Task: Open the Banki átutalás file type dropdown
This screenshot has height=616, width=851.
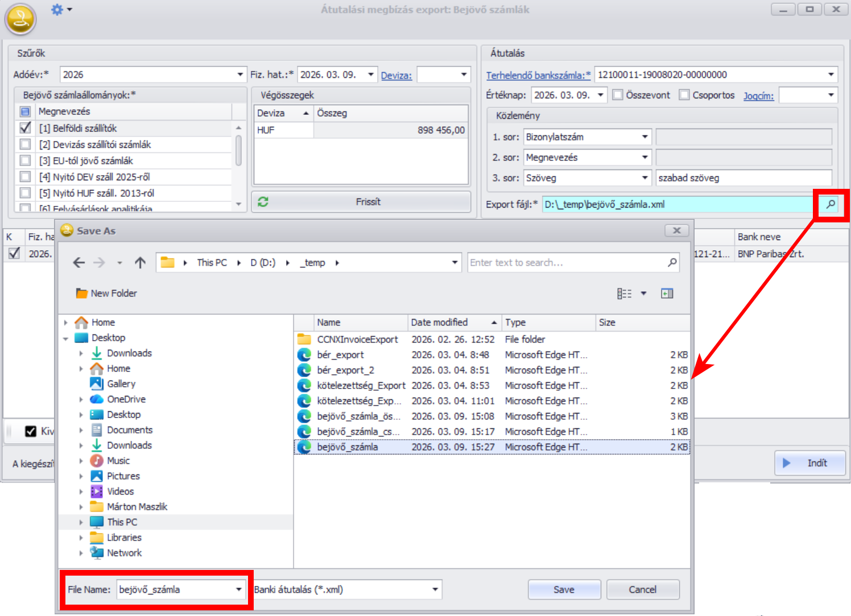Action: click(x=435, y=590)
